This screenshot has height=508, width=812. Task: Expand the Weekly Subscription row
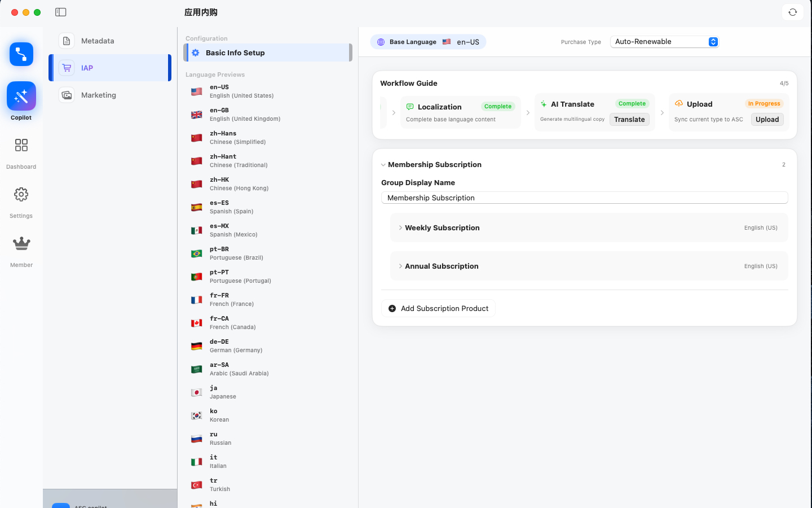click(442, 227)
